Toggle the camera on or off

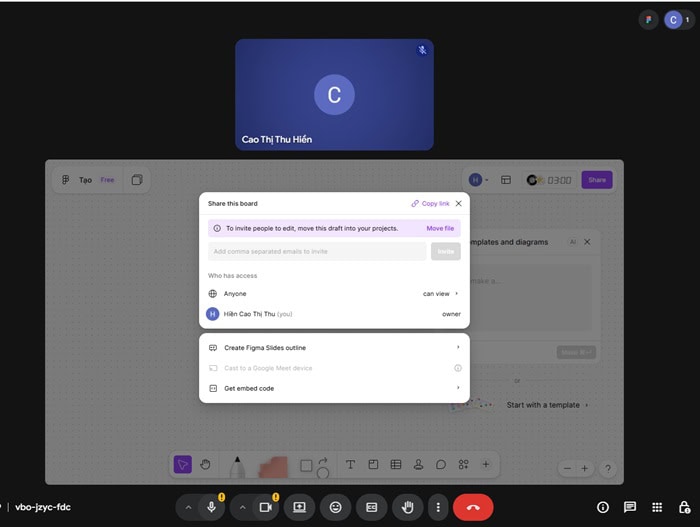[266, 507]
